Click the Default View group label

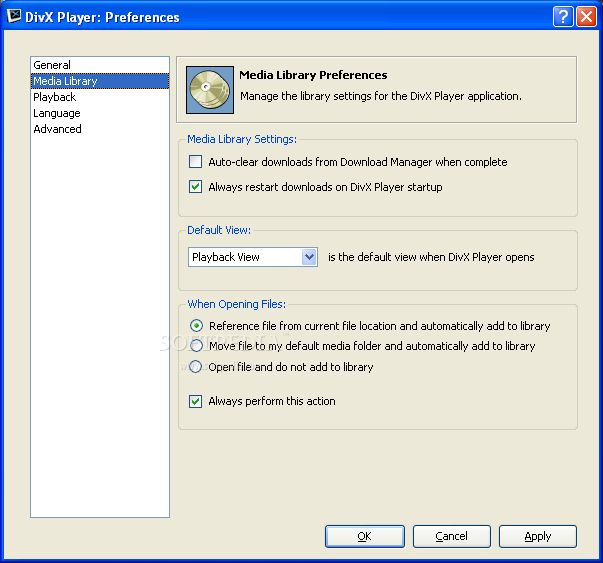tap(219, 230)
